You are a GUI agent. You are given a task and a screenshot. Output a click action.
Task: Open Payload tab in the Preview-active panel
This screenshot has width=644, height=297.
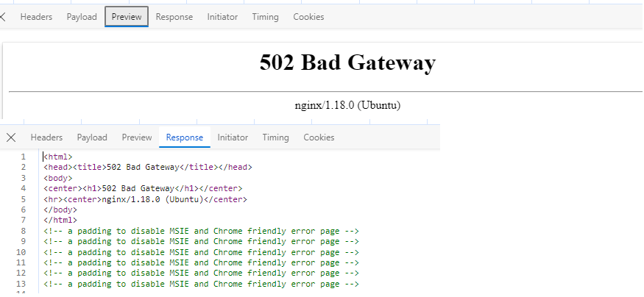tap(82, 17)
